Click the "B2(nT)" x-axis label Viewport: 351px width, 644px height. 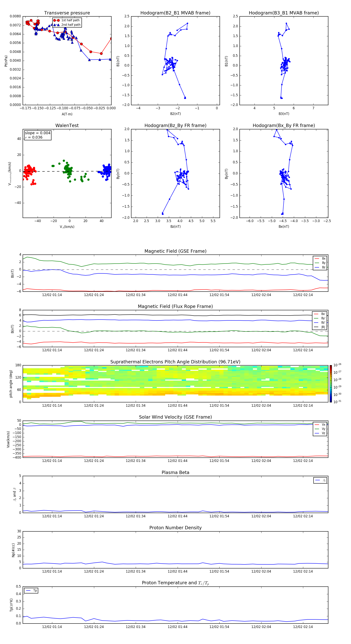click(x=175, y=114)
